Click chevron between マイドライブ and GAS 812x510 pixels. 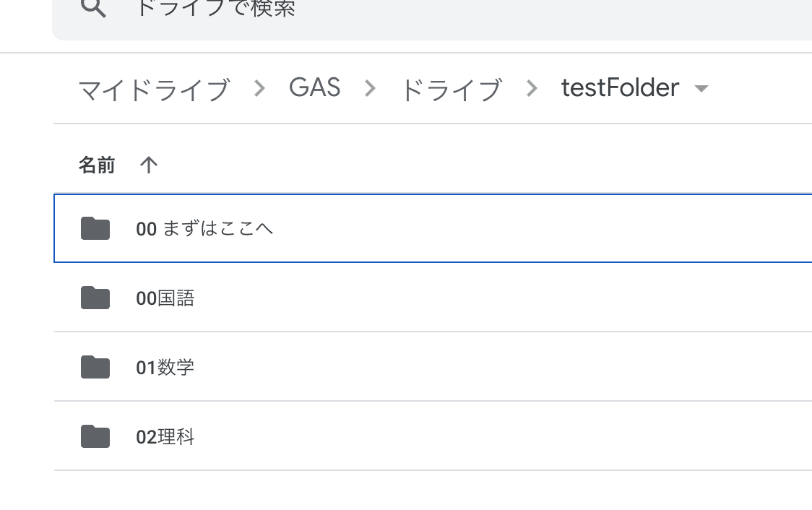tap(259, 89)
